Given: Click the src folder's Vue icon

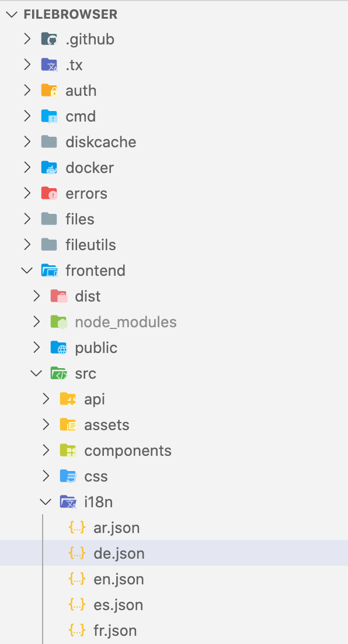Looking at the screenshot, I should click(58, 373).
